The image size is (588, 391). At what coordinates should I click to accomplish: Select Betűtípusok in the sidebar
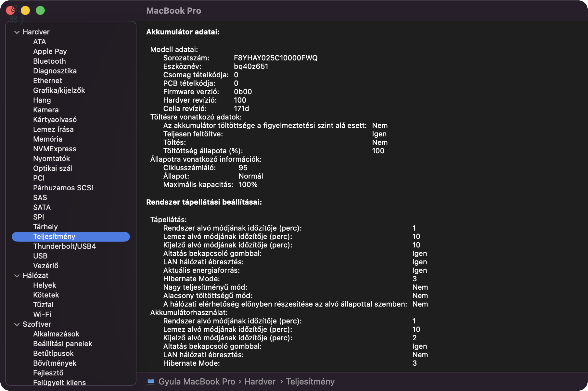tap(53, 353)
